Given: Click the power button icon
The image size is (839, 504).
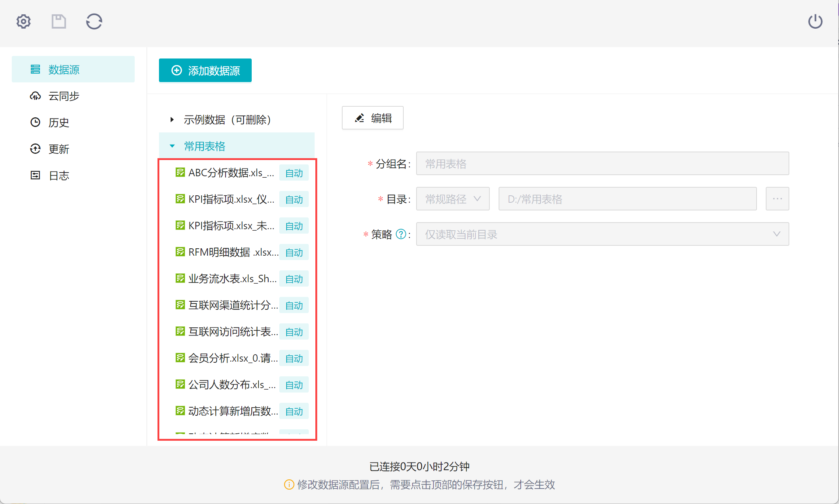Looking at the screenshot, I should pyautogui.click(x=815, y=22).
